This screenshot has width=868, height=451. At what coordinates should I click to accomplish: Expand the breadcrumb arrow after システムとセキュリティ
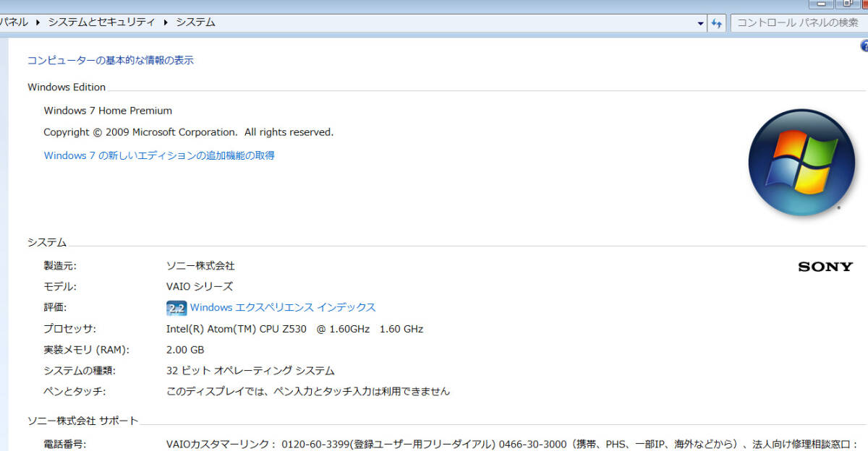click(166, 22)
